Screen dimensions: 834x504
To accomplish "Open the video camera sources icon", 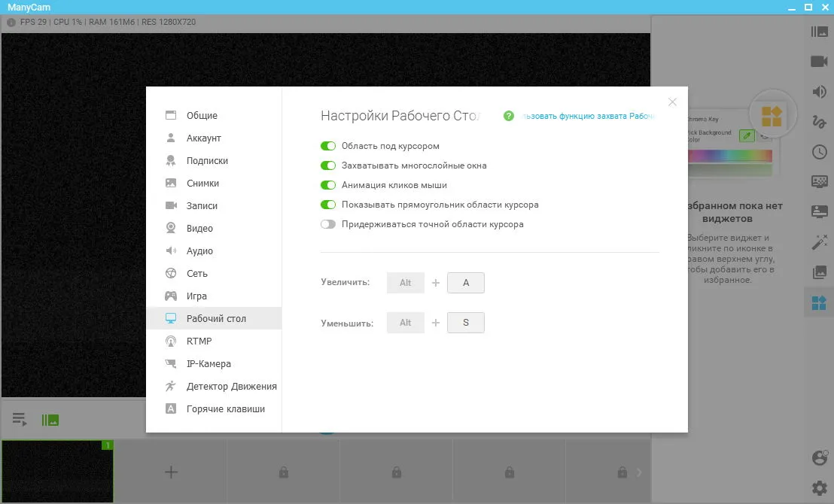I will (819, 61).
